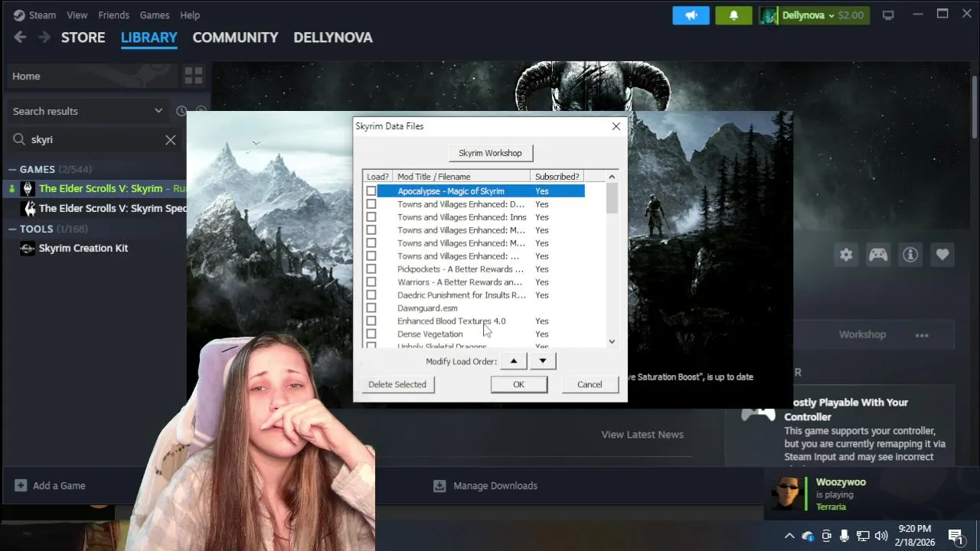
Task: Open the View menu
Action: 77,15
